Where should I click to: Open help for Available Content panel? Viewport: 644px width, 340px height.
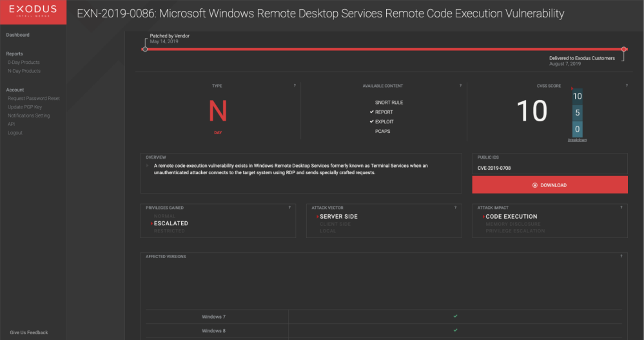460,86
